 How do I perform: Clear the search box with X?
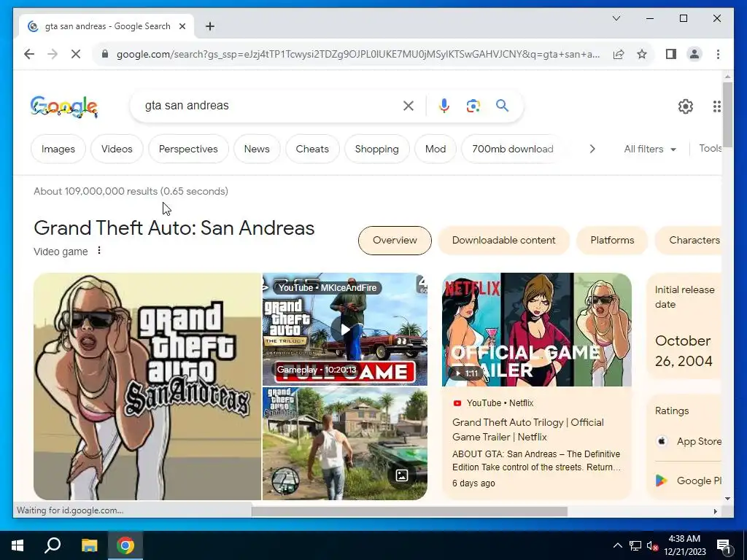tap(409, 105)
